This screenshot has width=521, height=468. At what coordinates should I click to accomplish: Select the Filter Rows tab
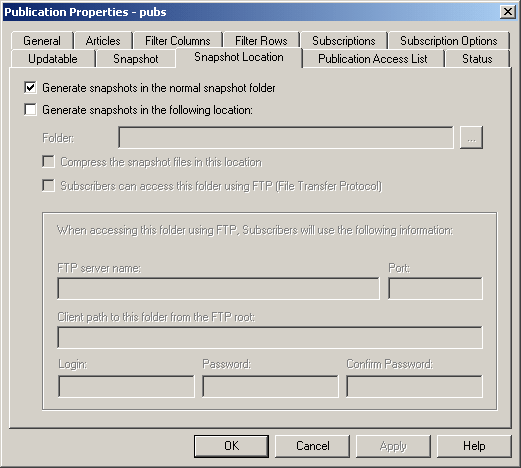coord(261,41)
